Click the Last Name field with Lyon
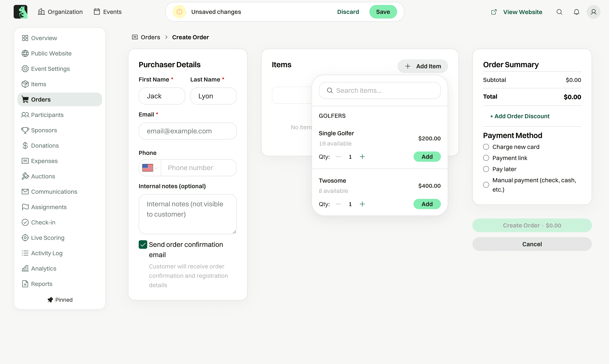Screen dimensions: 609x364 point(213,96)
